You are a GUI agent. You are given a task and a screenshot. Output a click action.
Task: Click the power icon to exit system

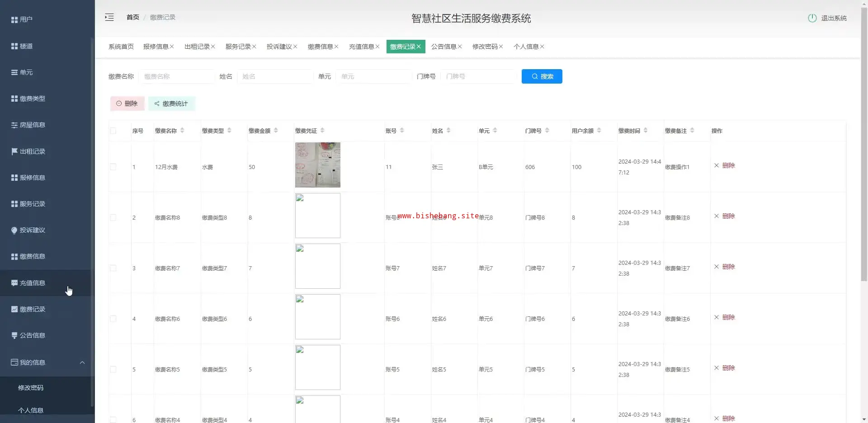(x=812, y=18)
